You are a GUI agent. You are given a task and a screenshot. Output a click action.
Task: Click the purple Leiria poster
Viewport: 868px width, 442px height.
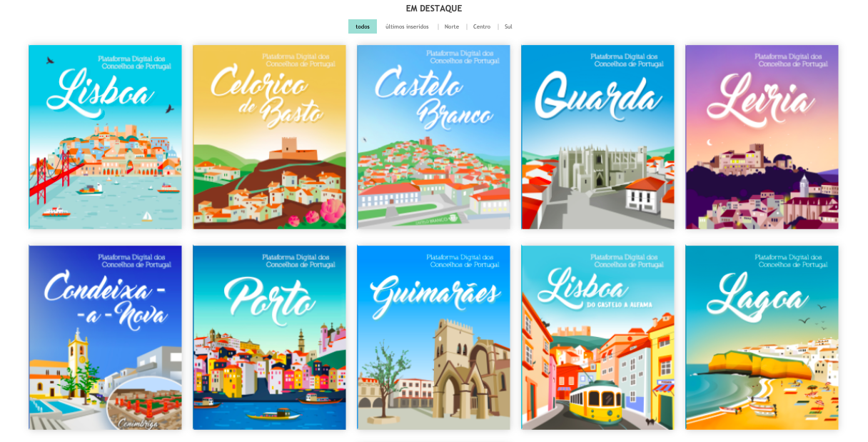[762, 137]
